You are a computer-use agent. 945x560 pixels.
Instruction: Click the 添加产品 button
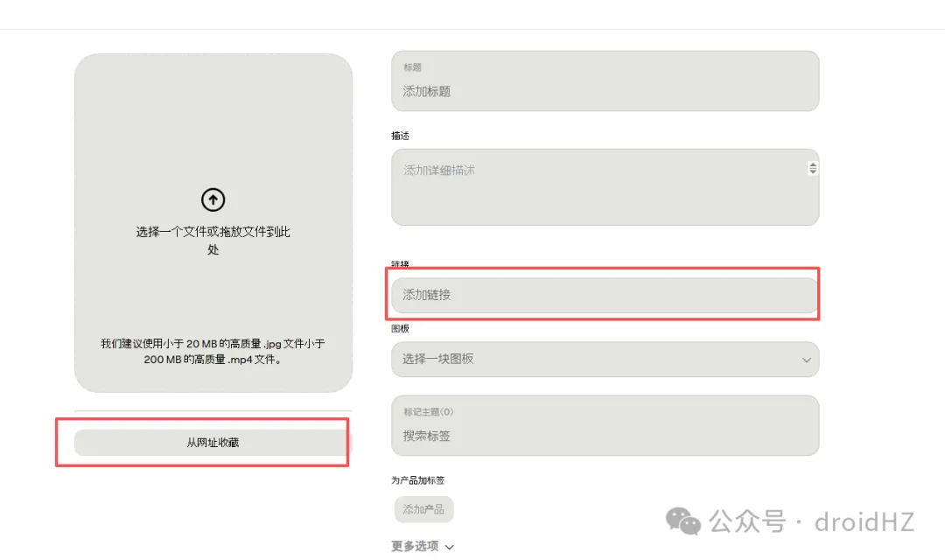tap(423, 509)
